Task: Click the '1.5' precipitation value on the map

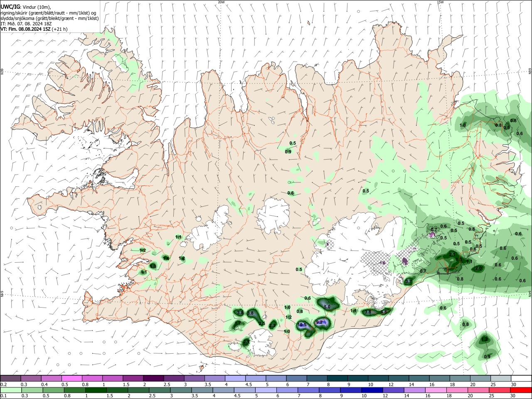Action: (x=459, y=259)
